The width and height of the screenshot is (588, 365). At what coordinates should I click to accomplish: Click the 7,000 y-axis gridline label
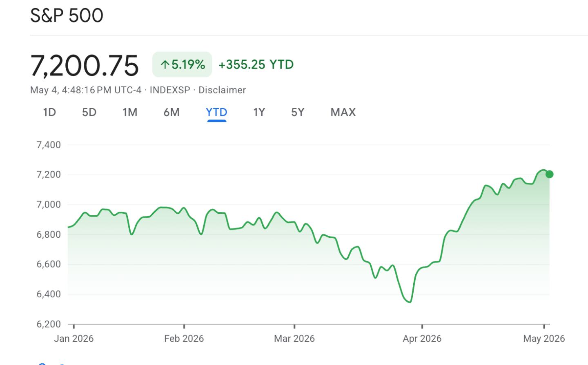(x=49, y=204)
